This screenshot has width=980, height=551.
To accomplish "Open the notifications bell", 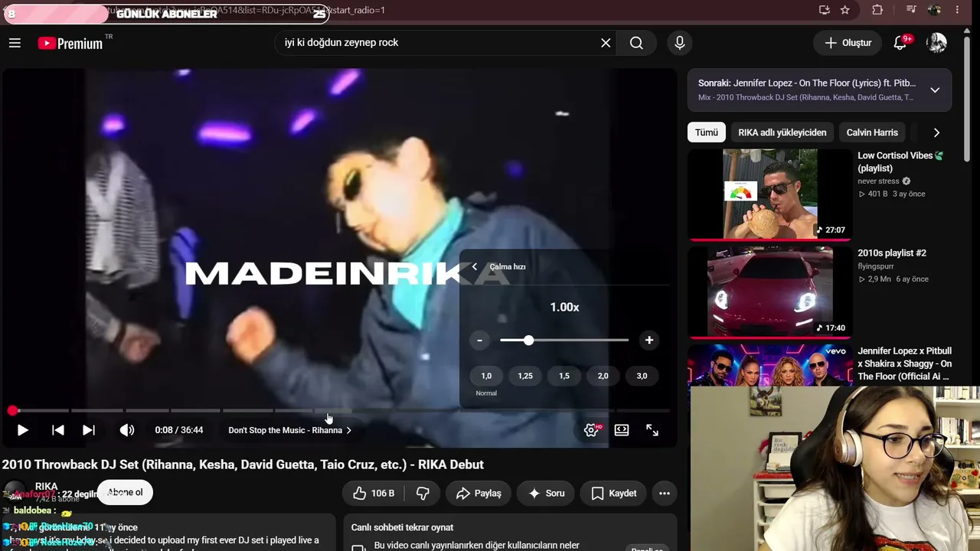I will pyautogui.click(x=900, y=43).
